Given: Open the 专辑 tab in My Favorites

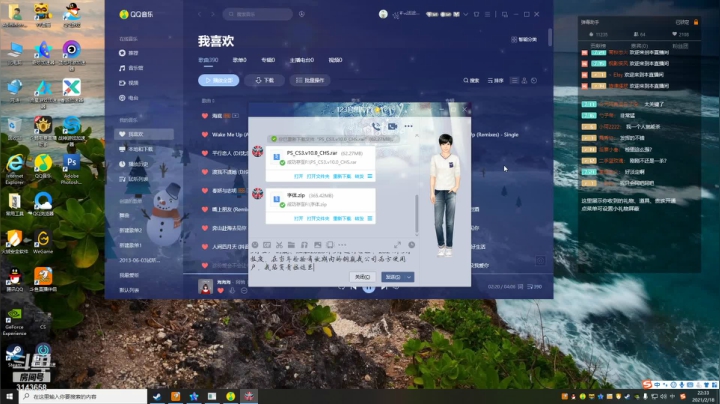Looking at the screenshot, I should pos(268,60).
